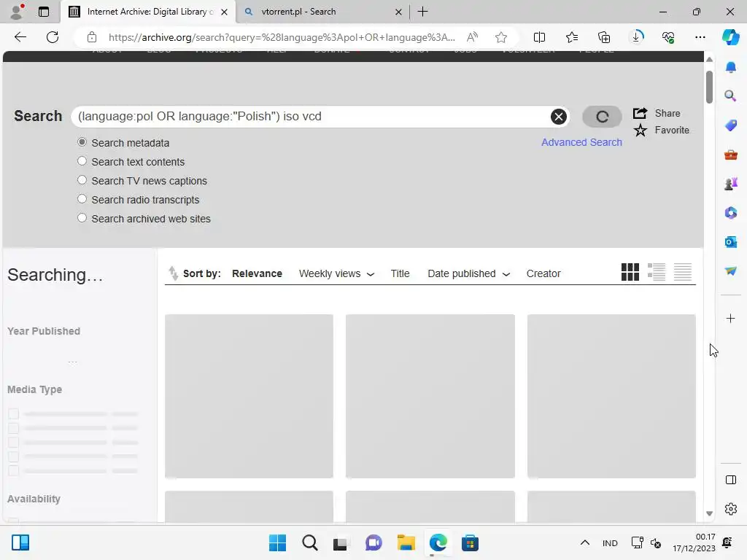Image resolution: width=747 pixels, height=560 pixels.
Task: Open sidebar Games chess icon
Action: [730, 183]
